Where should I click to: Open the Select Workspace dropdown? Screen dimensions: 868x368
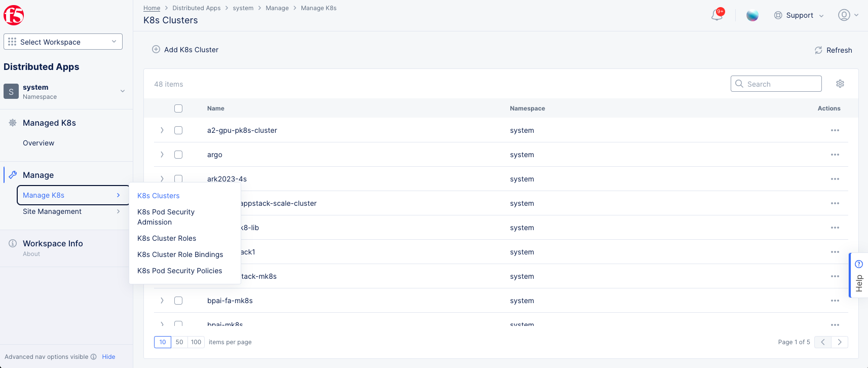pyautogui.click(x=63, y=42)
